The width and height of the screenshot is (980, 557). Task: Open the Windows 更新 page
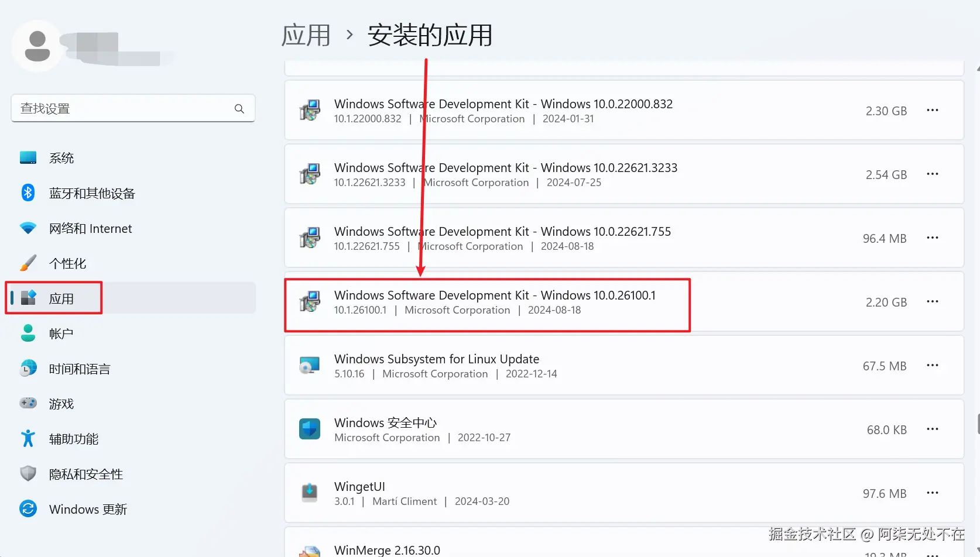tap(133, 509)
